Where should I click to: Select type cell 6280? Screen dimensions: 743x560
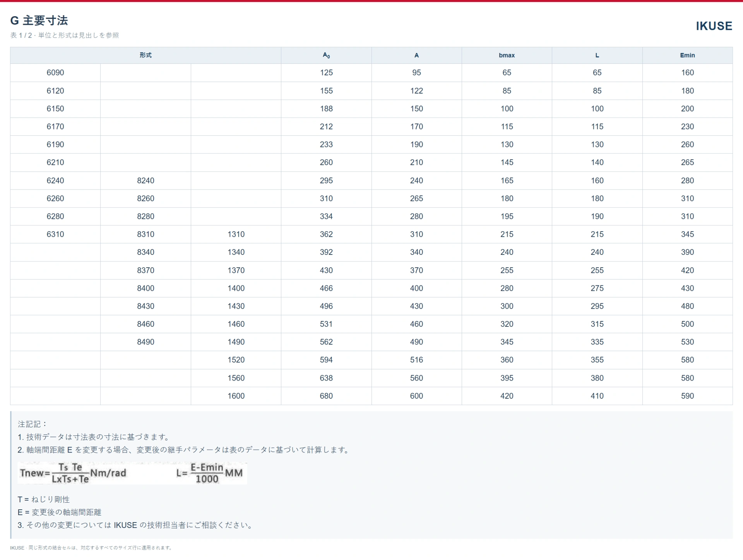(x=55, y=216)
